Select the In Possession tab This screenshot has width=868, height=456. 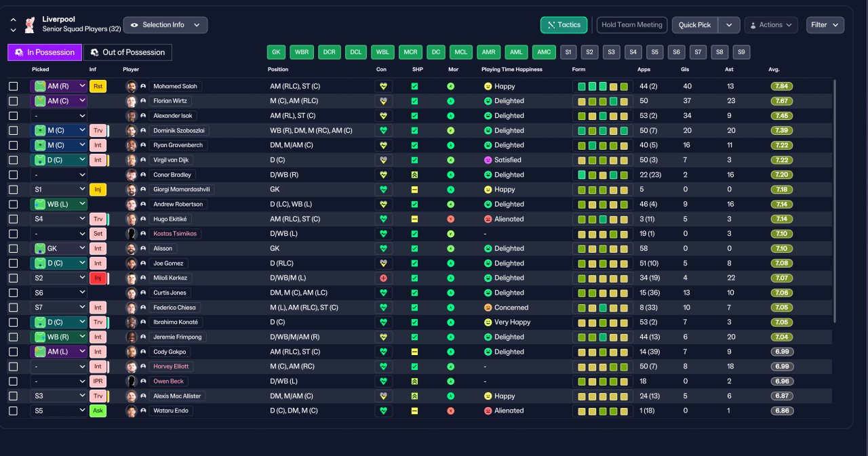click(45, 52)
